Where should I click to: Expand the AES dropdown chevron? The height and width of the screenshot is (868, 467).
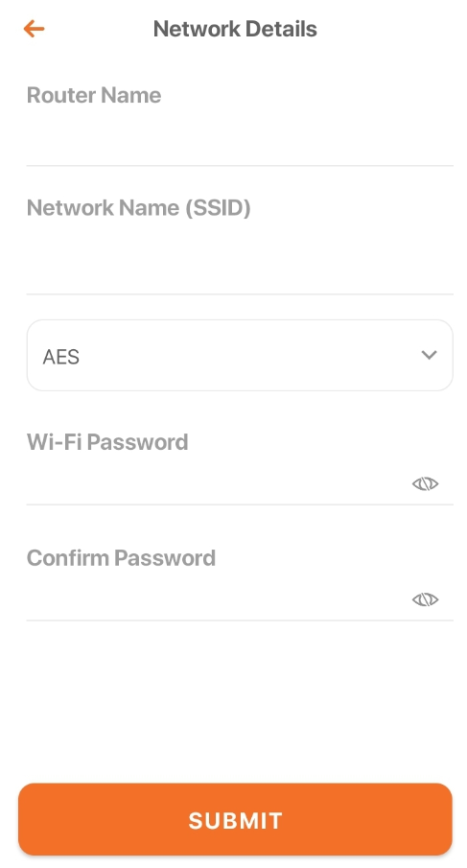point(429,355)
